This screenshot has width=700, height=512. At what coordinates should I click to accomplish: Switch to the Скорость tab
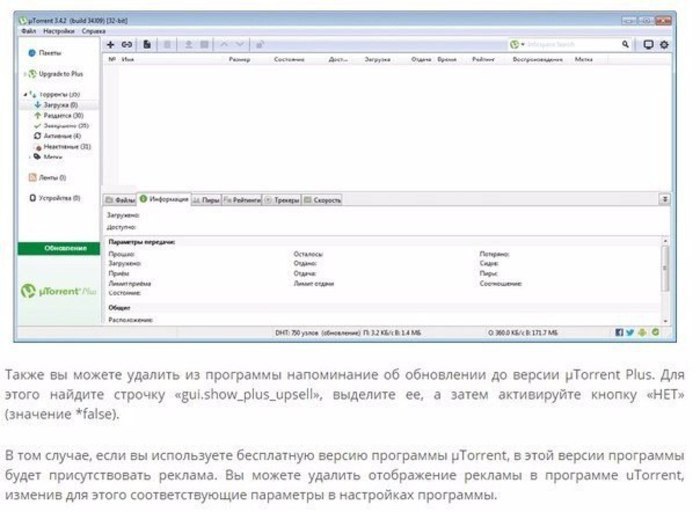coord(322,200)
